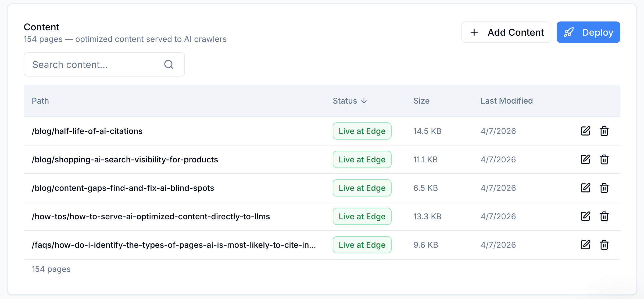The width and height of the screenshot is (644, 299).
Task: Select the 6.5 KB size value
Action: (426, 188)
